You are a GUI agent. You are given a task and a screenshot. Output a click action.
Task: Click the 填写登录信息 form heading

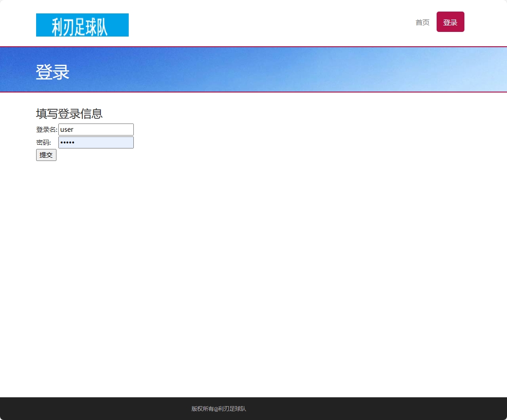[69, 114]
